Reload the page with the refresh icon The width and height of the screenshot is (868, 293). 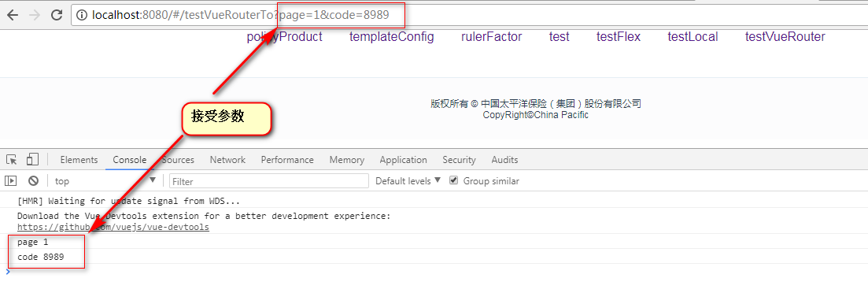[x=57, y=16]
